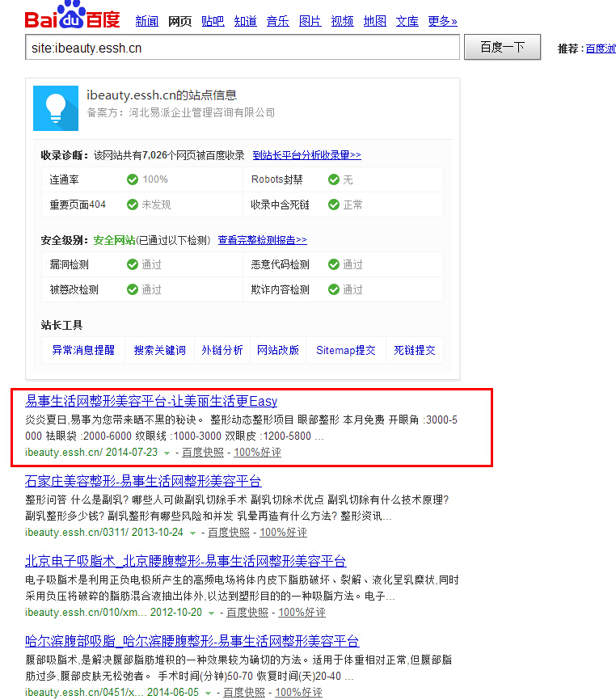Image resolution: width=616 pixels, height=700 pixels.
Task: Open 100%好评 for the 2014-07-23 result
Action: [258, 452]
